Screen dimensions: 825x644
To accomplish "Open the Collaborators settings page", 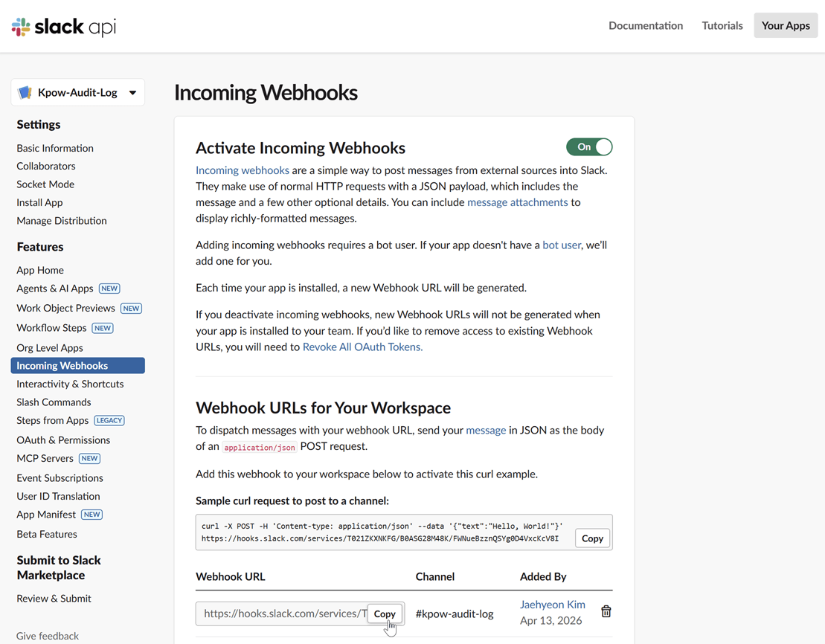I will click(x=46, y=166).
